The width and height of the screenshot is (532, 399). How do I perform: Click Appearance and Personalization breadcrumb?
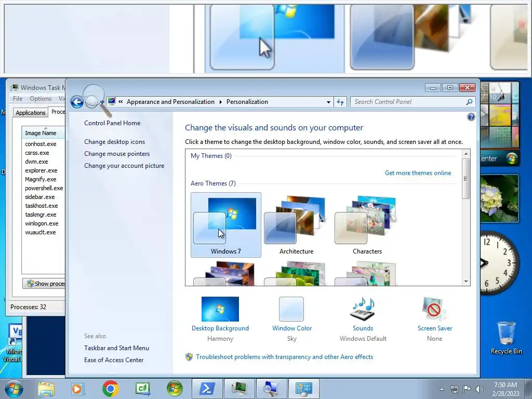point(170,102)
